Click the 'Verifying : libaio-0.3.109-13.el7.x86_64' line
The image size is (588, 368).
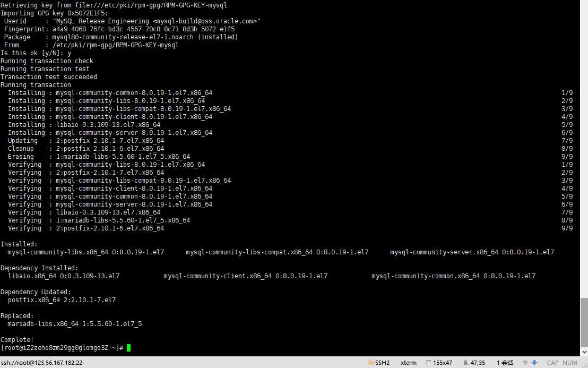click(84, 212)
